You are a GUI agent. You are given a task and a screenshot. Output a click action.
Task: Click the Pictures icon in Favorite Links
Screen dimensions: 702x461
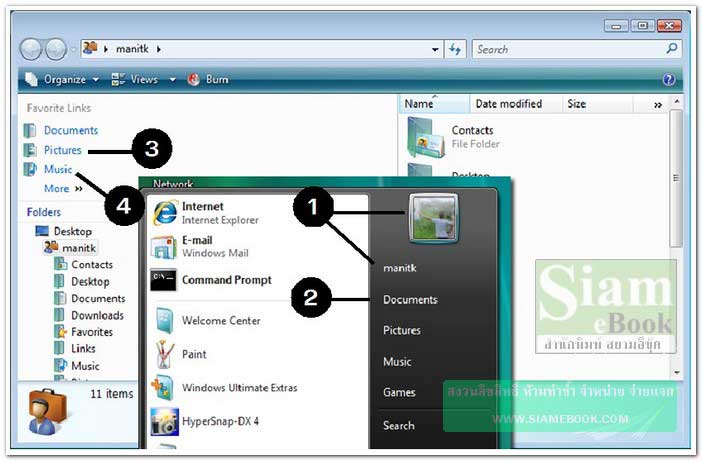click(x=30, y=150)
